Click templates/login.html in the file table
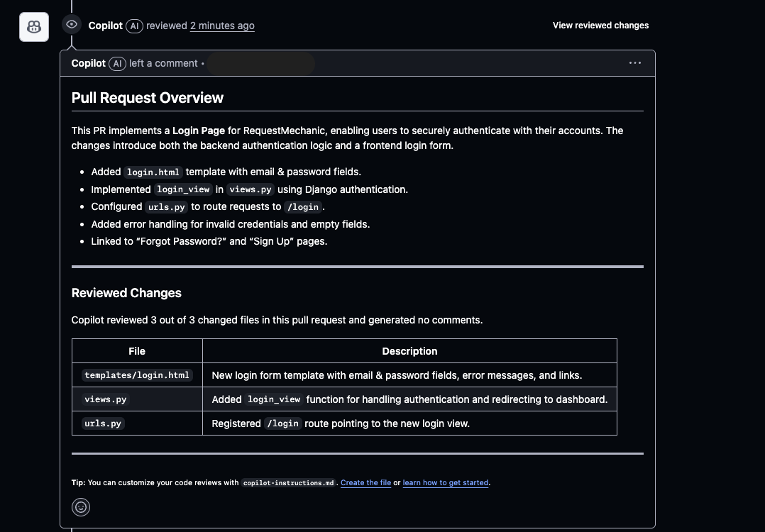This screenshot has height=532, width=765. click(137, 375)
